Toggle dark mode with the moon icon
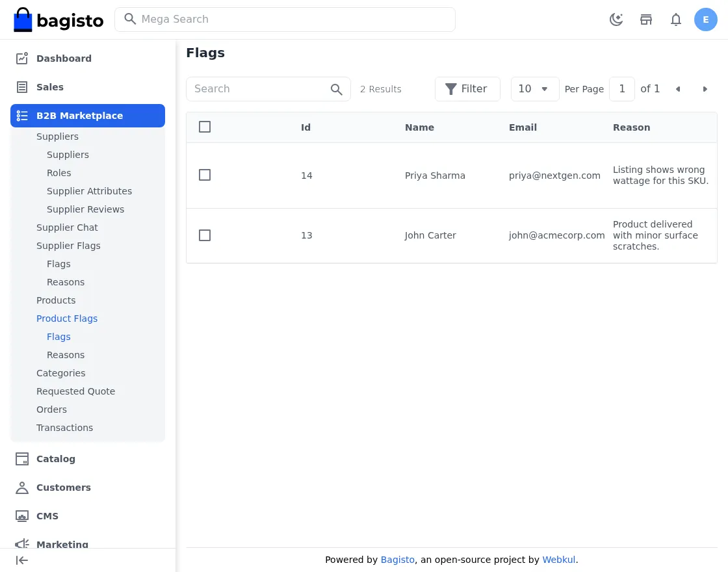 616,19
